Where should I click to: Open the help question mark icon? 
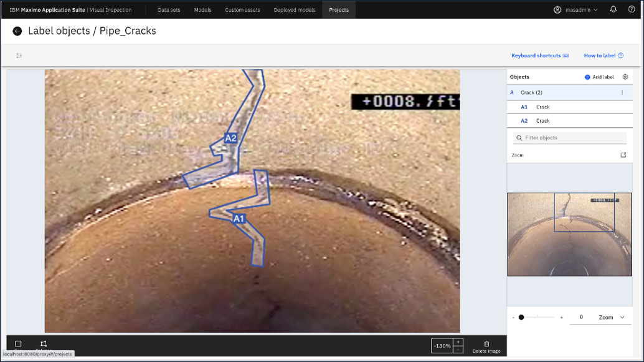[x=632, y=9]
